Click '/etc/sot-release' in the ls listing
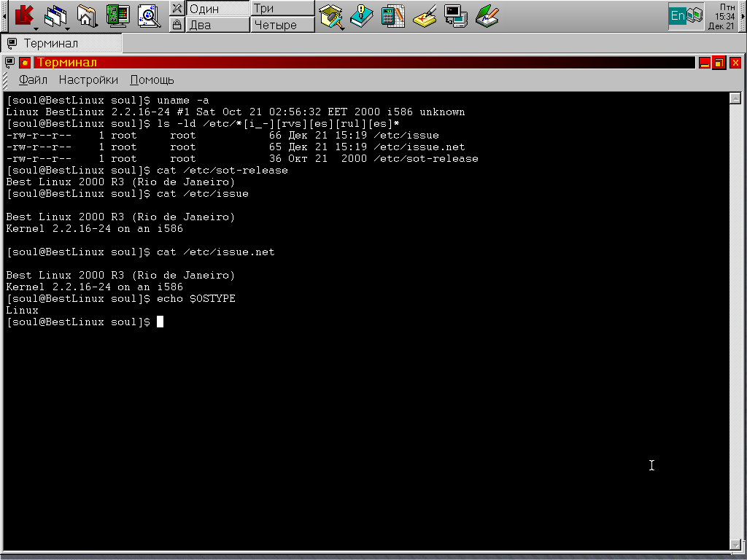Screen dimensions: 747x560 426,158
